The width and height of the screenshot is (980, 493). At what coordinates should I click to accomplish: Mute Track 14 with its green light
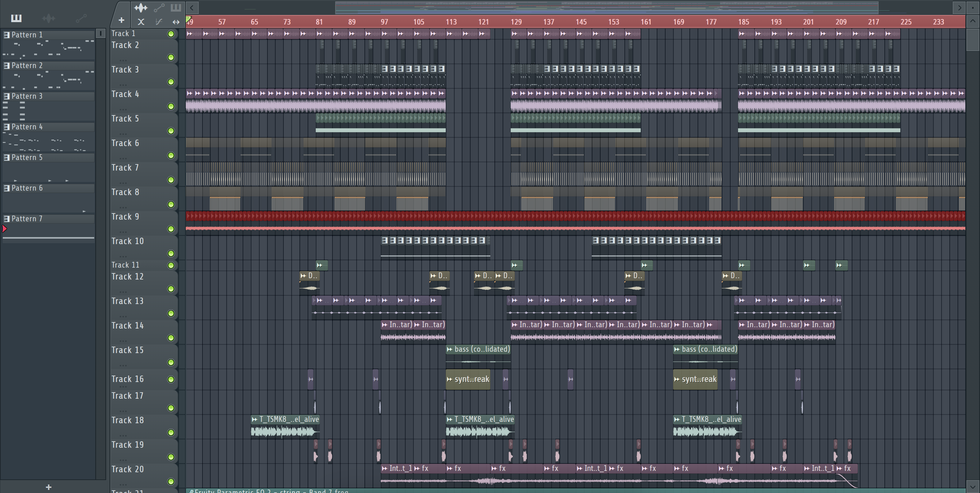[x=171, y=338]
